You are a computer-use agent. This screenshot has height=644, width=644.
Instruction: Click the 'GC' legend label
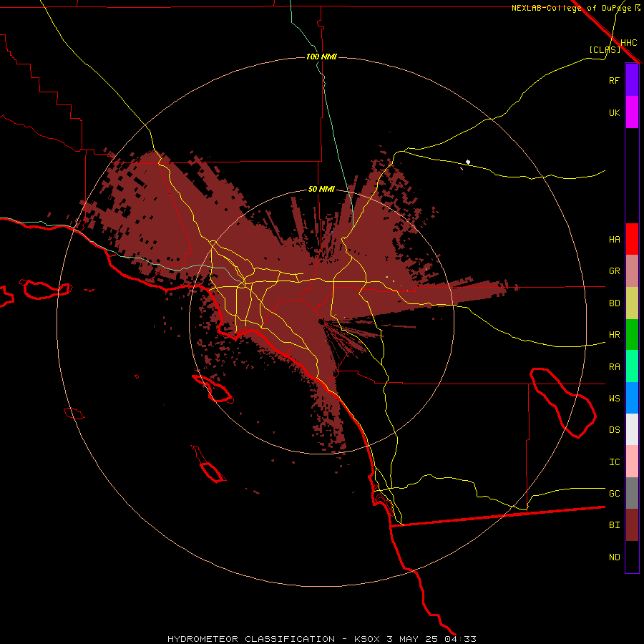click(x=614, y=494)
